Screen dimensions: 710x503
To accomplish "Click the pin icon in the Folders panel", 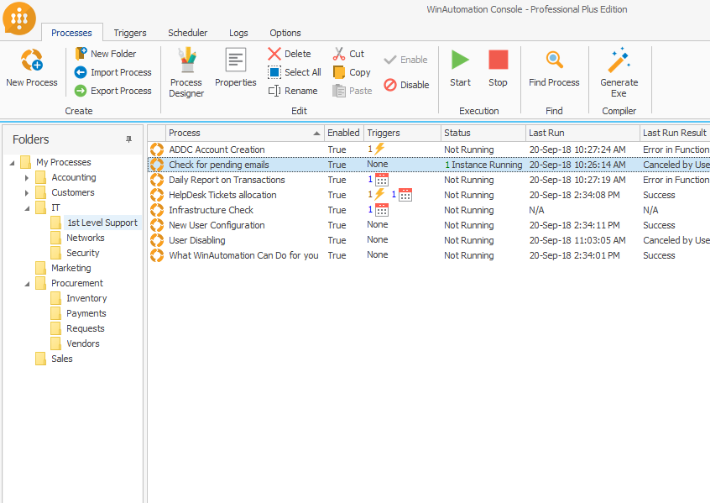I will [x=129, y=139].
